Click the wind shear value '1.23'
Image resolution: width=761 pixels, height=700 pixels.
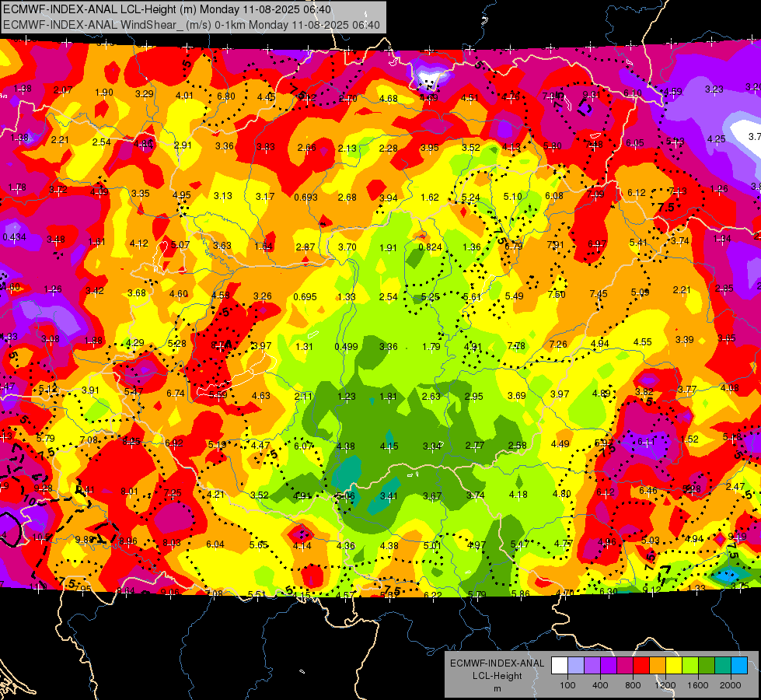click(347, 397)
